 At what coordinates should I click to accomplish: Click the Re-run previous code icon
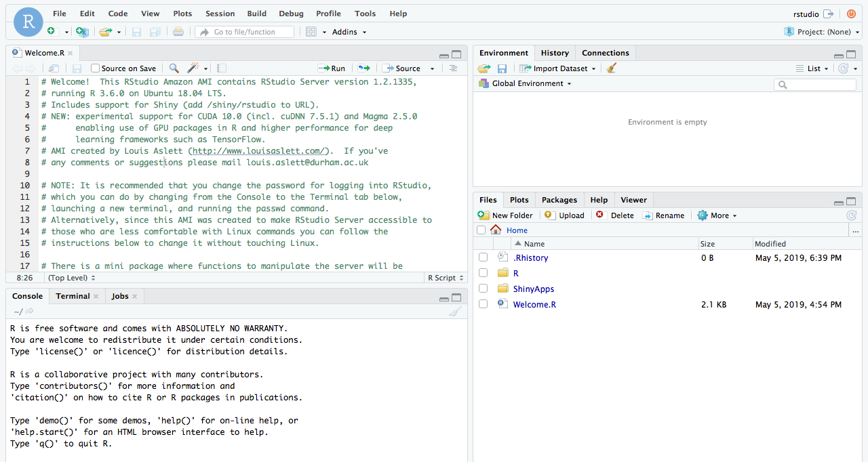364,68
